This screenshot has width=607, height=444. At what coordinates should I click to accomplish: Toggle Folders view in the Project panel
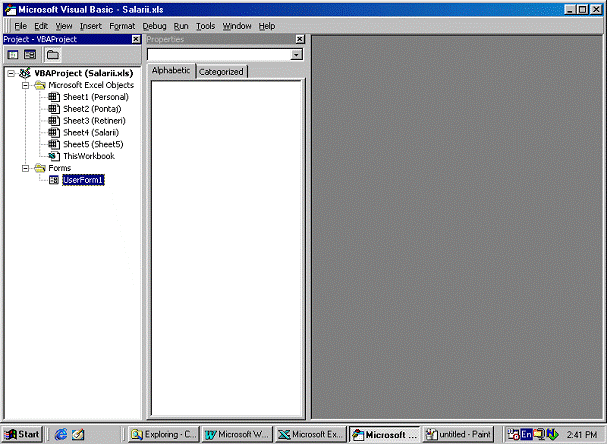(x=52, y=54)
